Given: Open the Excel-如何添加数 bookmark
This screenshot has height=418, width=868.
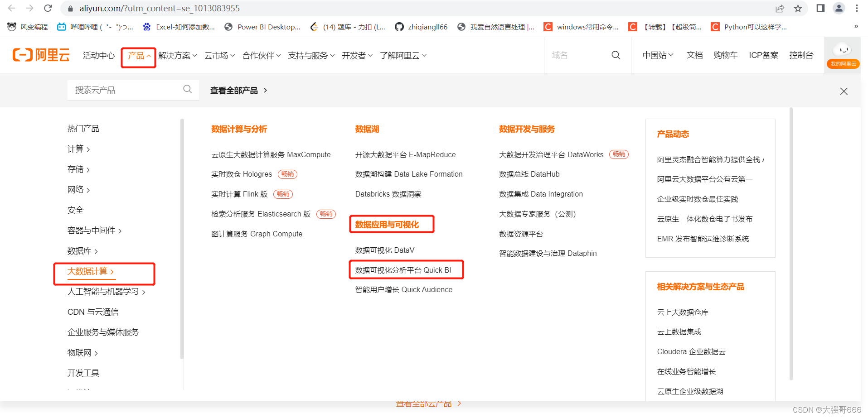Looking at the screenshot, I should (179, 27).
